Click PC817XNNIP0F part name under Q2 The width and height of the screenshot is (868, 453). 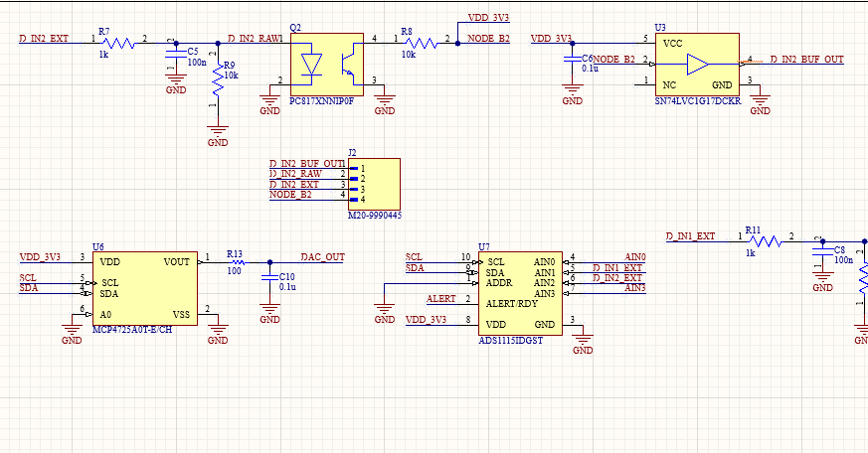321,101
